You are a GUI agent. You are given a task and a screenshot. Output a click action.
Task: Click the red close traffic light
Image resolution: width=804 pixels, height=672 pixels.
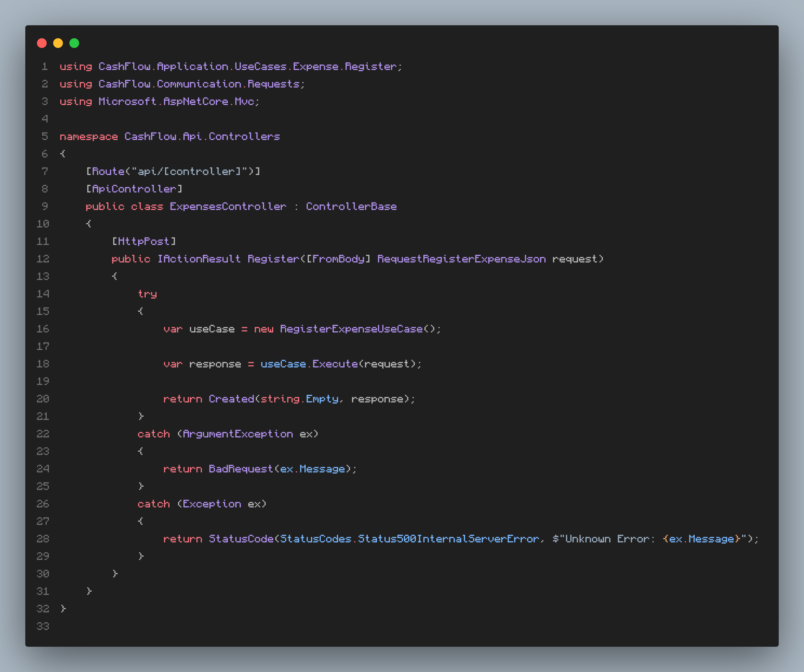click(42, 43)
